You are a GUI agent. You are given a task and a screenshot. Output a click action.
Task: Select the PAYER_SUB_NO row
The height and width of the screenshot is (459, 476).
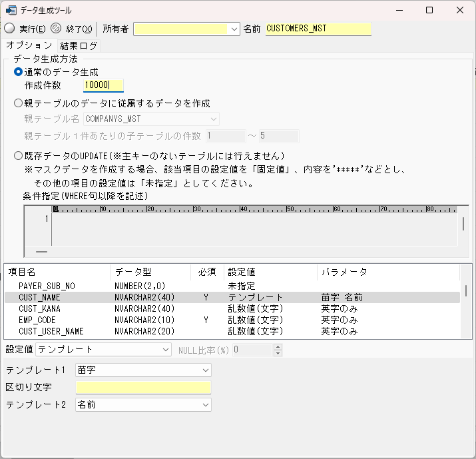[232, 286]
